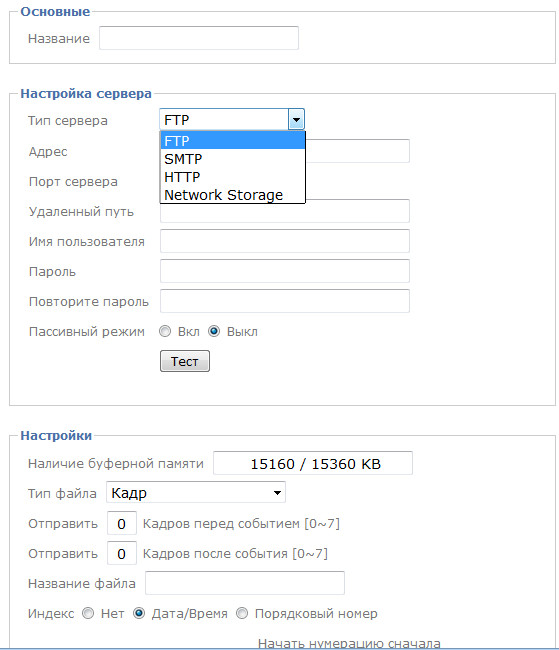Choose Дата/Время index option
This screenshot has width=559, height=650.
click(139, 613)
